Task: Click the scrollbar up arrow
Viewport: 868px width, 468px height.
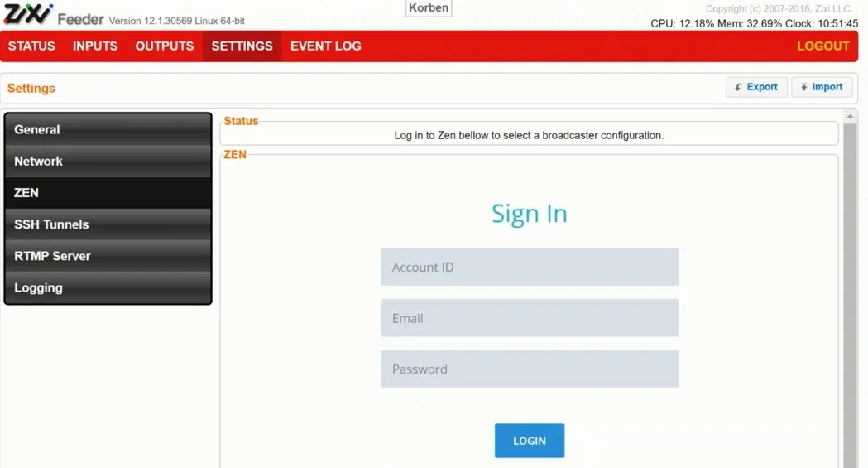Action: point(850,116)
